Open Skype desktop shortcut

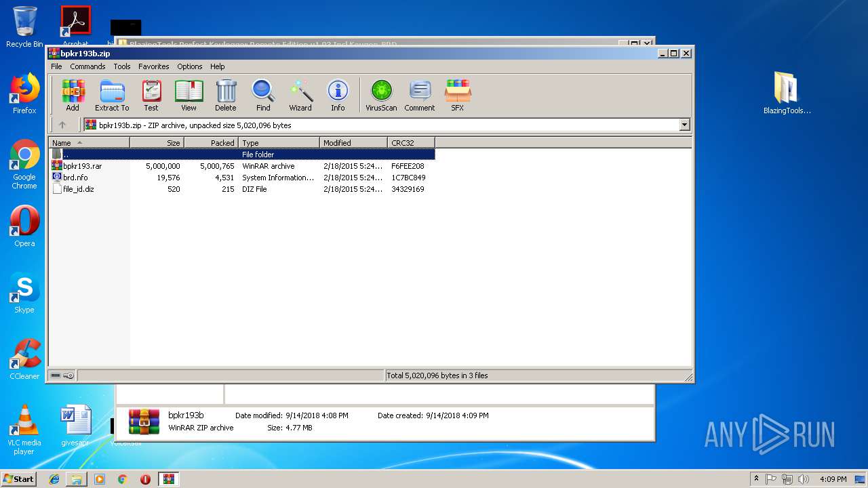(24, 293)
